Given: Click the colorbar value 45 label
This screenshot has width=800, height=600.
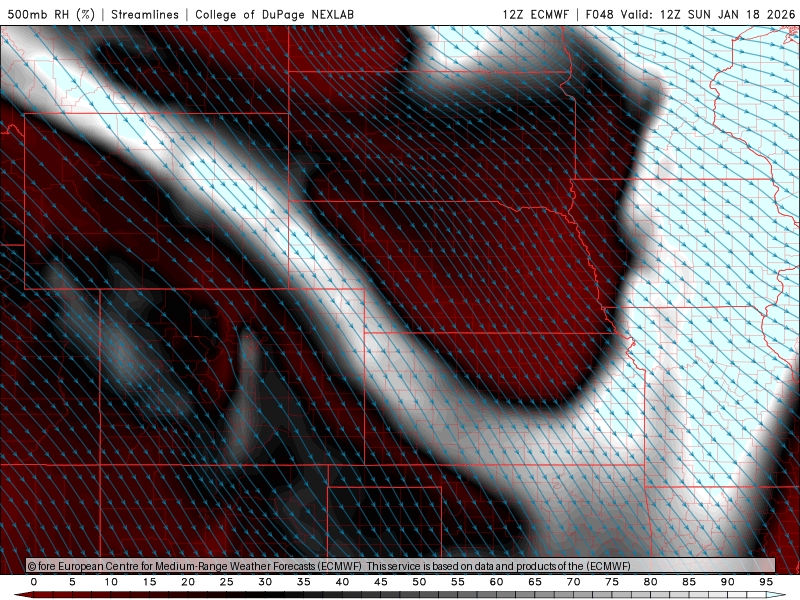Looking at the screenshot, I should tap(381, 582).
